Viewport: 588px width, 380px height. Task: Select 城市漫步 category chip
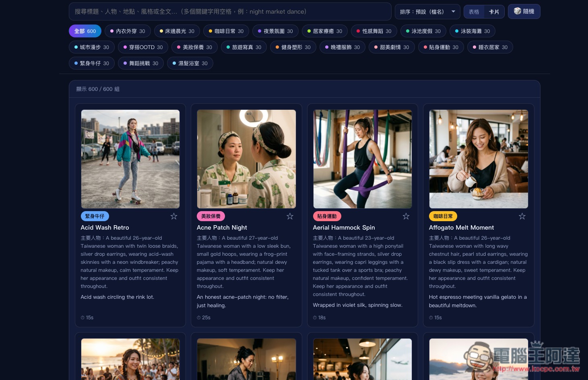(x=92, y=47)
